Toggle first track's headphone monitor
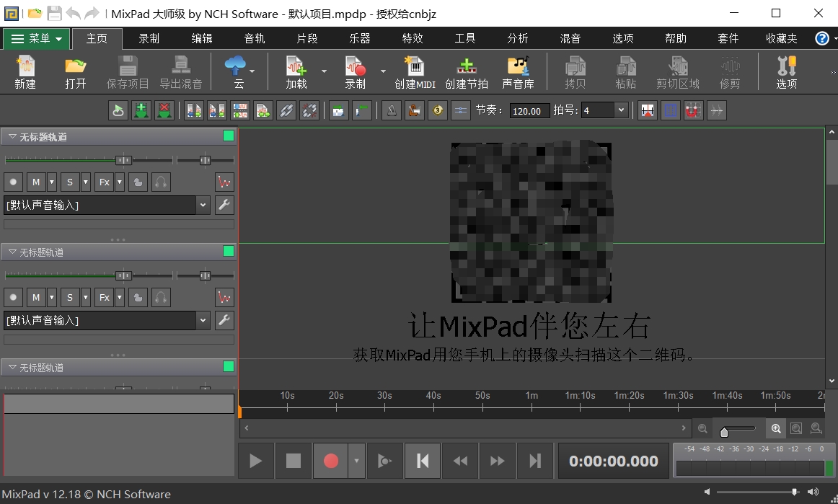Viewport: 838px width, 504px height. (161, 182)
